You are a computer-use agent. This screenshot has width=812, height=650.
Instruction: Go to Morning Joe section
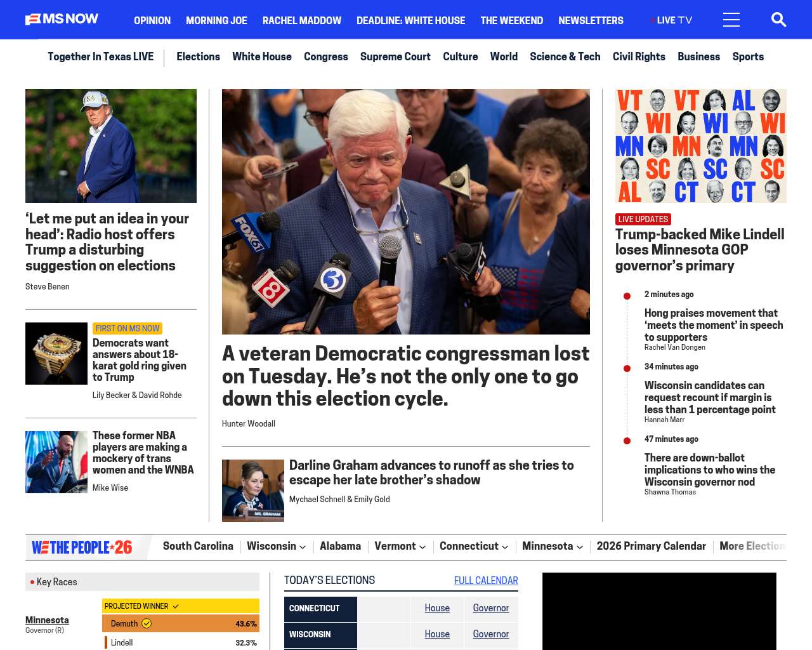click(216, 20)
